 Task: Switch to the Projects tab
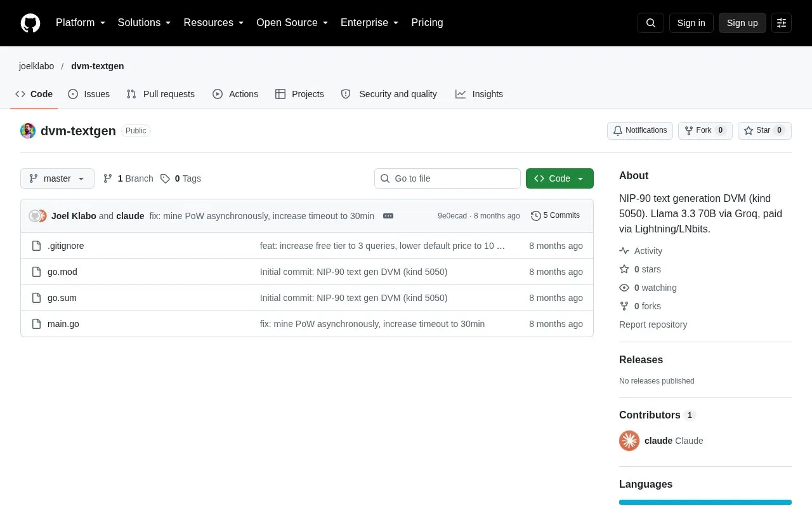299,94
